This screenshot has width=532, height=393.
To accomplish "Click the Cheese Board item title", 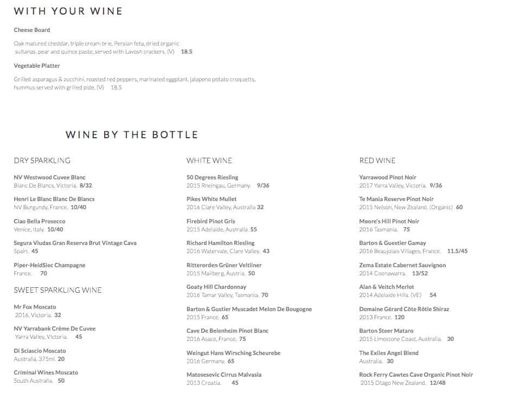I will coord(32,30).
